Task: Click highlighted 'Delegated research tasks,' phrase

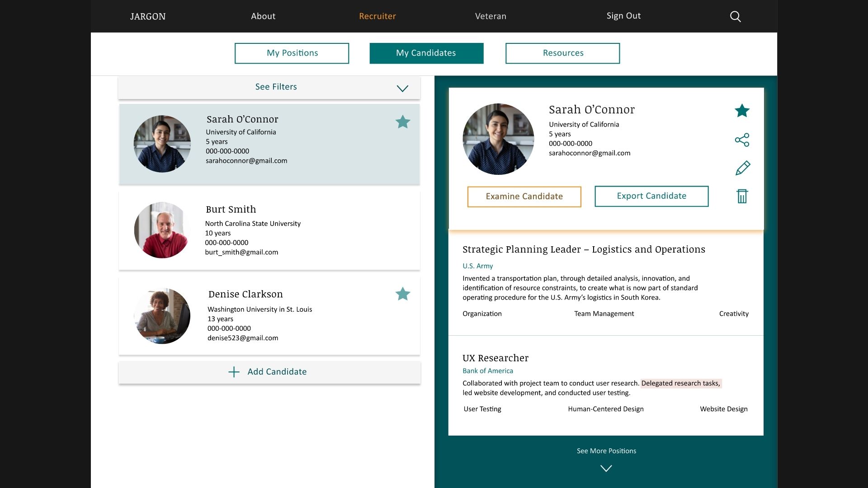Action: pyautogui.click(x=680, y=383)
